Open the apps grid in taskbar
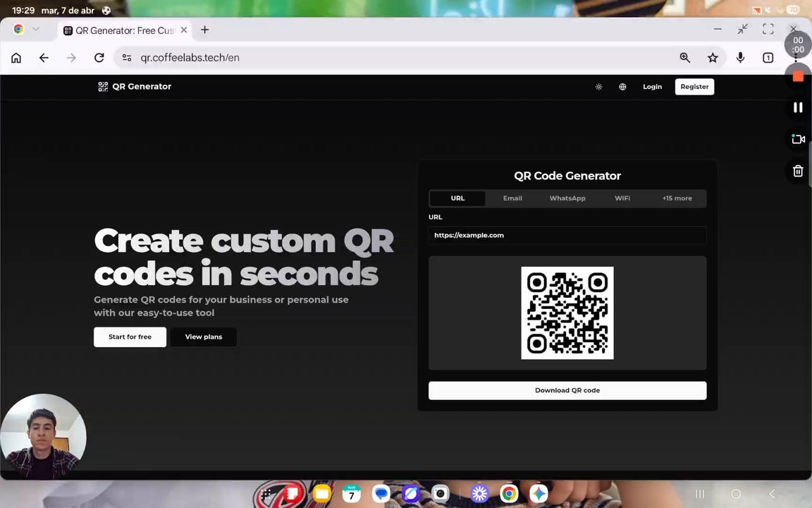This screenshot has height=508, width=812. click(x=265, y=494)
